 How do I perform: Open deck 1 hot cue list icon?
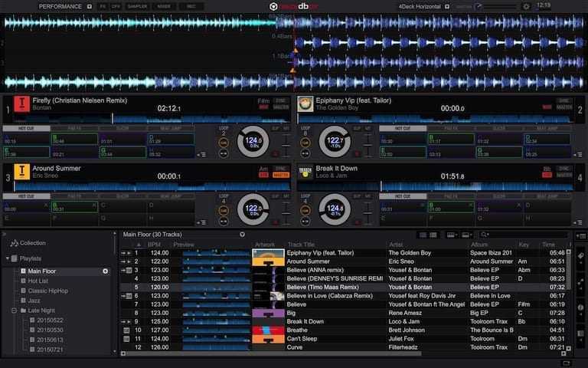202,154
